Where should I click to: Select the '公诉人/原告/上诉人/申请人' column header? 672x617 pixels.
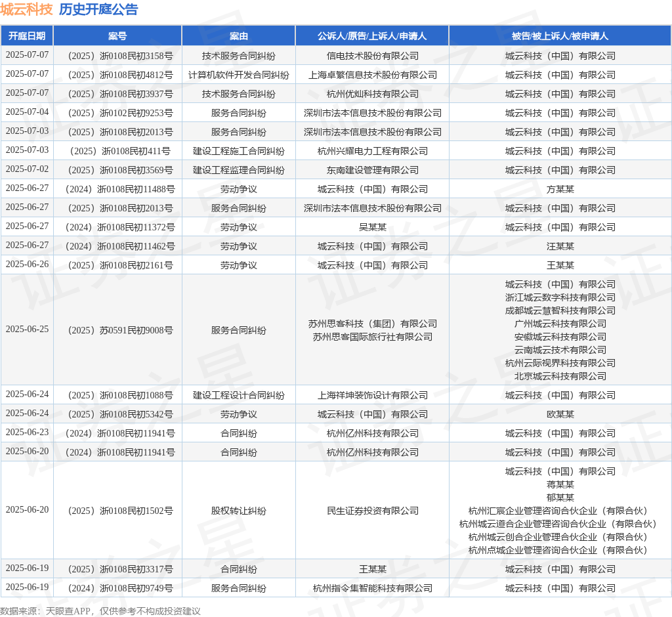click(372, 36)
